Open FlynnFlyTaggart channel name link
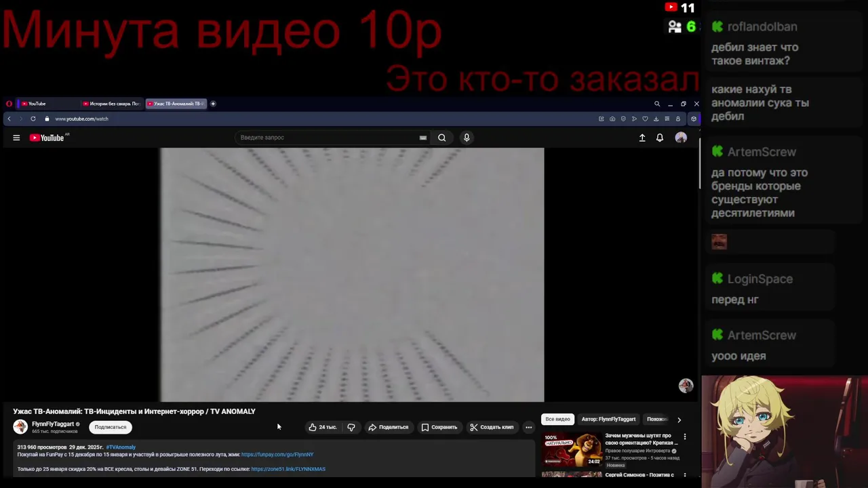This screenshot has height=488, width=868. coord(53,424)
